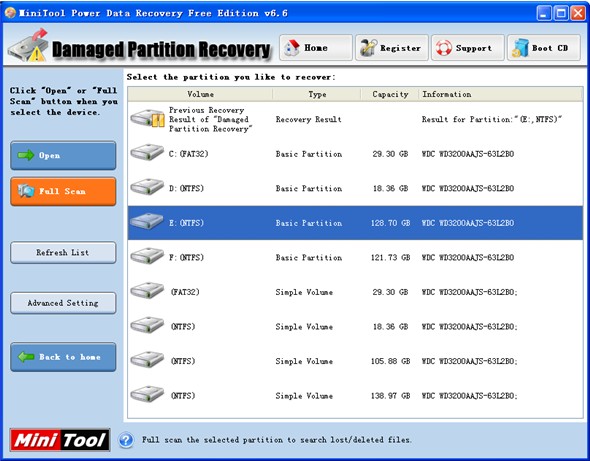Go Back to home
This screenshot has height=461, width=590.
(63, 357)
